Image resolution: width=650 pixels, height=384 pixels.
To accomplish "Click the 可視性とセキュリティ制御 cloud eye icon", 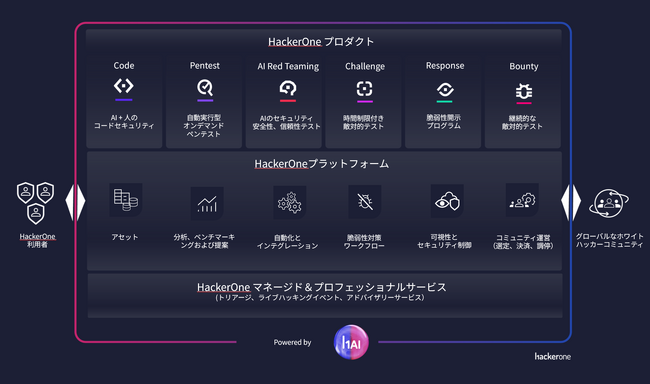I will 447,201.
